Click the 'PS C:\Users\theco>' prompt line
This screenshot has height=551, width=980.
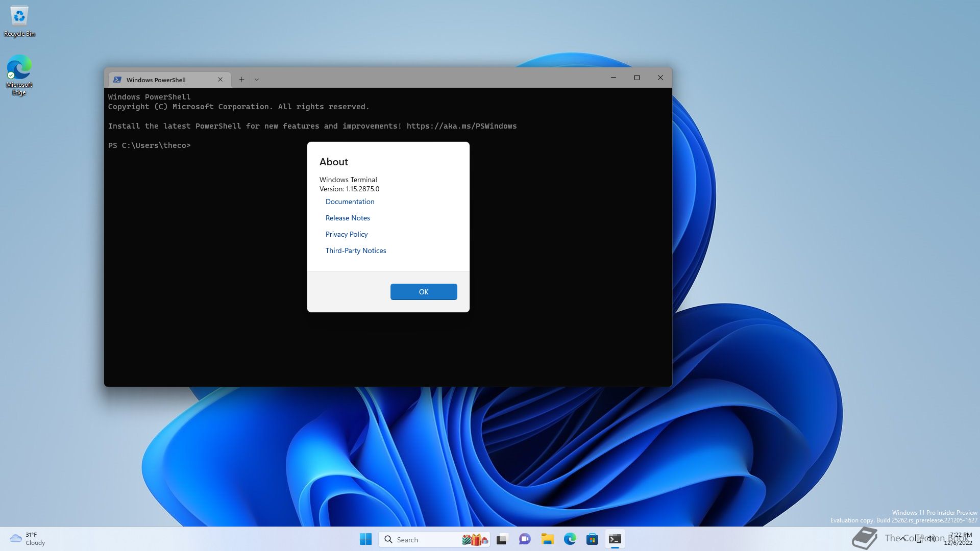(149, 145)
